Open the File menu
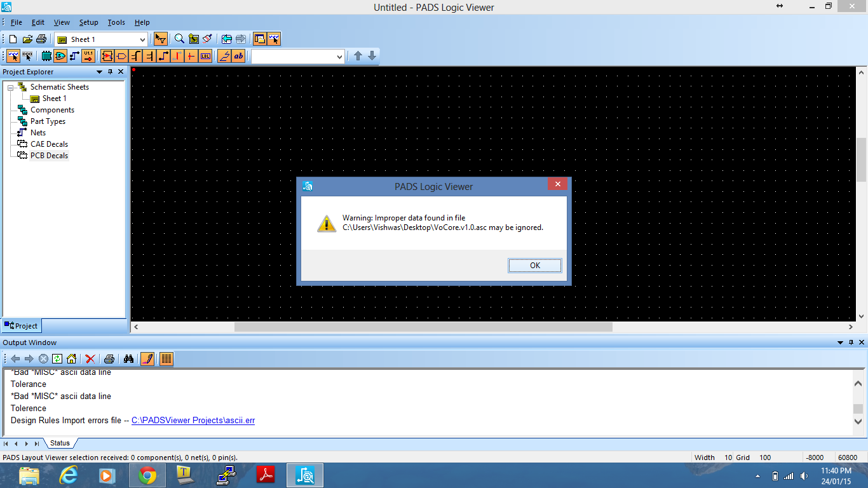Viewport: 868px width, 488px height. [x=16, y=22]
